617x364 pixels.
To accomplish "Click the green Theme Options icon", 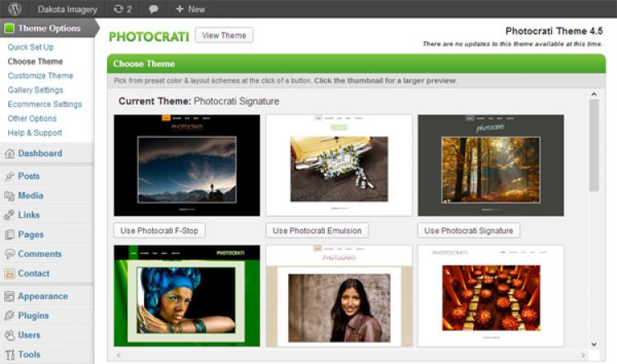I will (x=9, y=28).
